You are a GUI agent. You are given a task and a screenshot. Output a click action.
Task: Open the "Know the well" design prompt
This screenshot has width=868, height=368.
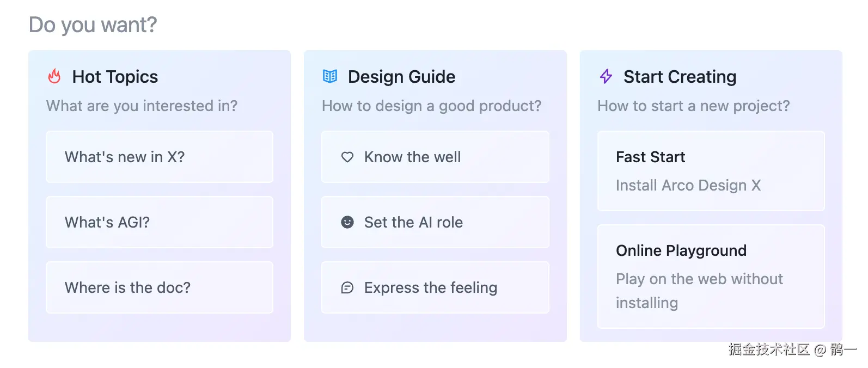tap(435, 157)
